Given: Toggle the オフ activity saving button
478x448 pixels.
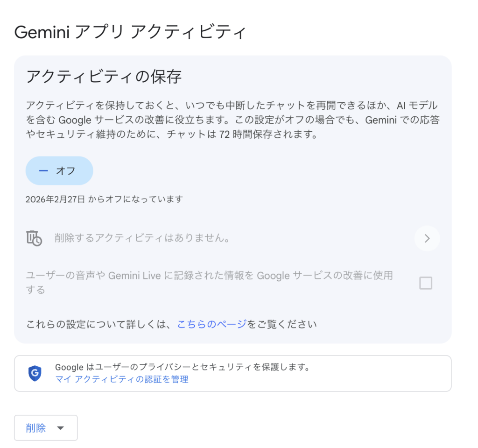Looking at the screenshot, I should tap(59, 171).
